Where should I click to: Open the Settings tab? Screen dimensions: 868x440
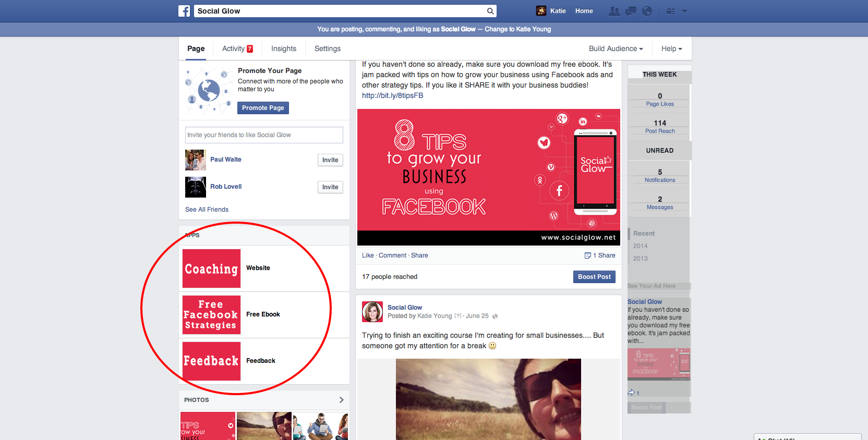[x=328, y=48]
